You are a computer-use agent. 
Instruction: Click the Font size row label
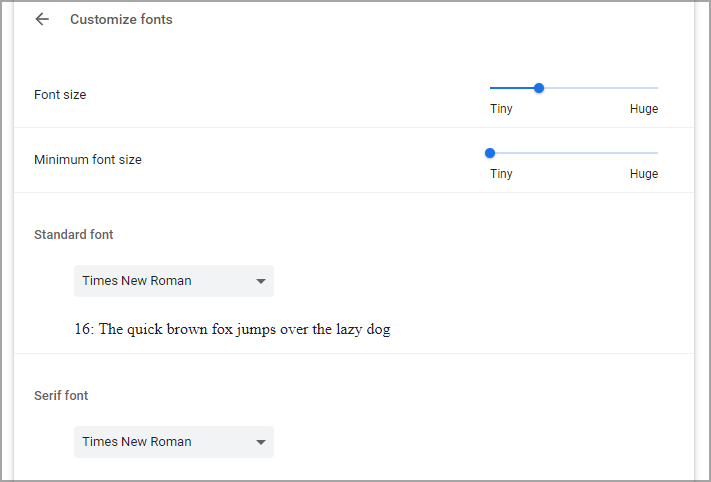60,94
